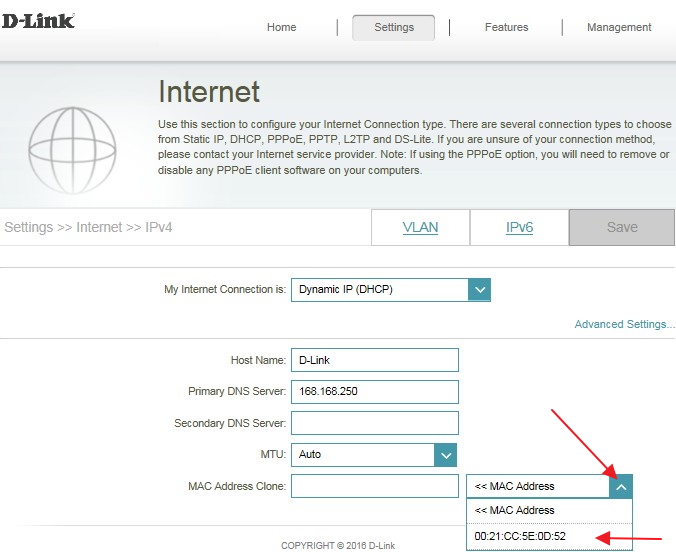This screenshot has width=676, height=552.
Task: Switch to the Settings tab
Action: (393, 28)
